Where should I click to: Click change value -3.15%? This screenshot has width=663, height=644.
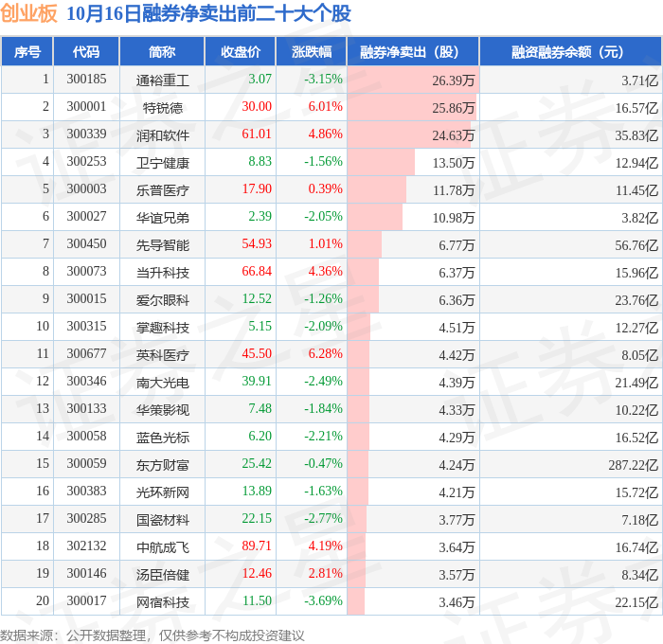coord(324,79)
